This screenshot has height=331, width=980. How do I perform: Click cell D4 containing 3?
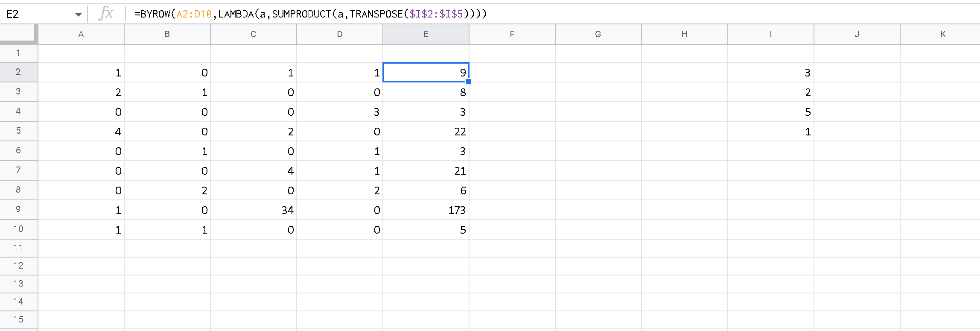point(340,111)
